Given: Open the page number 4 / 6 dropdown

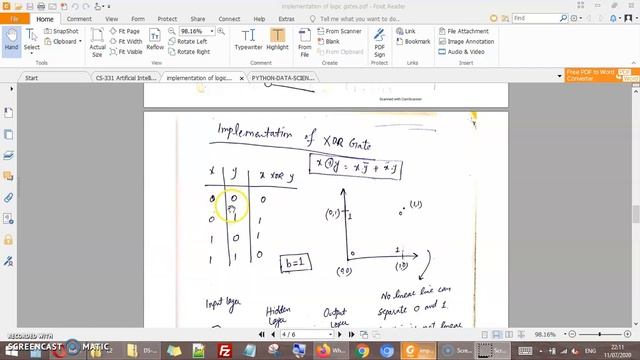Looking at the screenshot, I should [330, 335].
